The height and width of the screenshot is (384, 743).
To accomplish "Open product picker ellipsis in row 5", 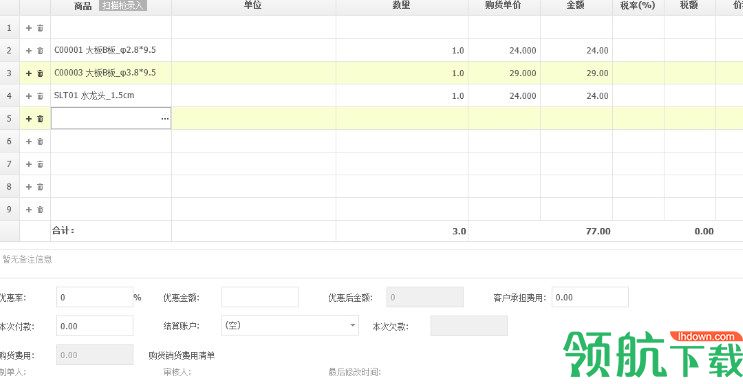I will coord(164,119).
